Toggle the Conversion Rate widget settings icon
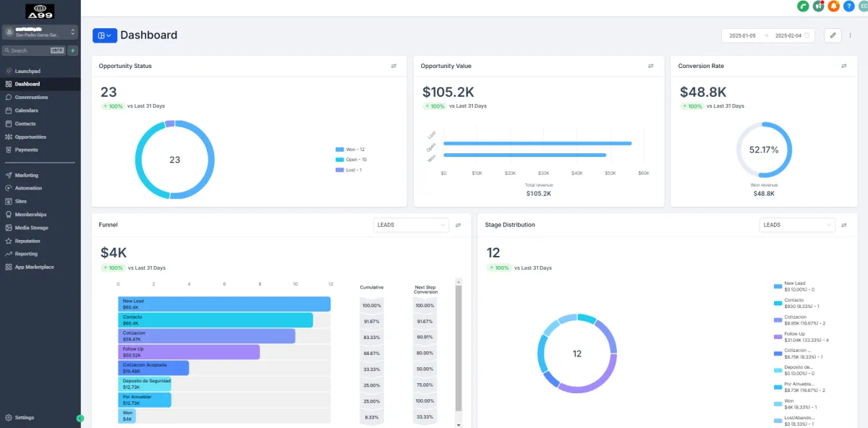The width and height of the screenshot is (868, 428). pyautogui.click(x=843, y=66)
